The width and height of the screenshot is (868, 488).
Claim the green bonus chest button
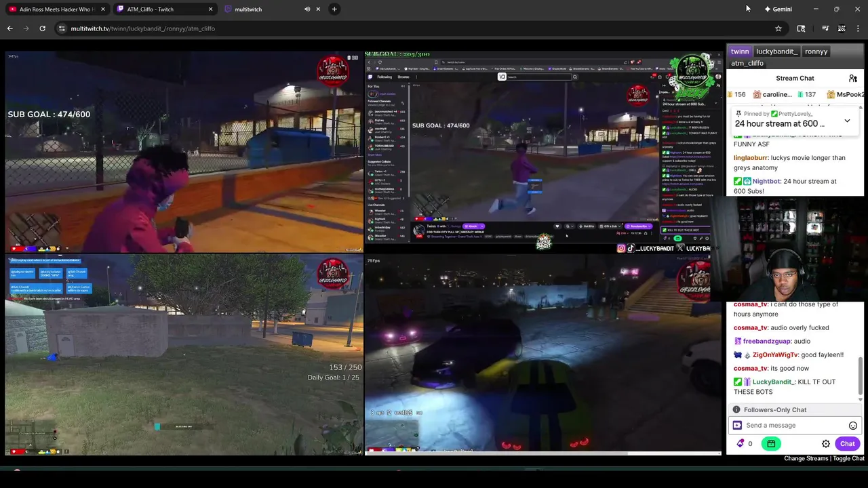tap(771, 444)
